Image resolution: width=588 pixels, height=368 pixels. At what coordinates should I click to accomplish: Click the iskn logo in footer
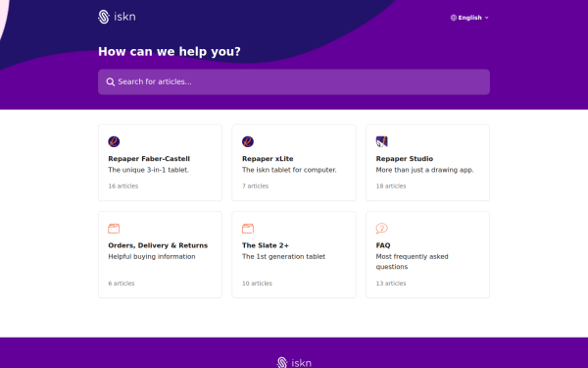click(294, 362)
